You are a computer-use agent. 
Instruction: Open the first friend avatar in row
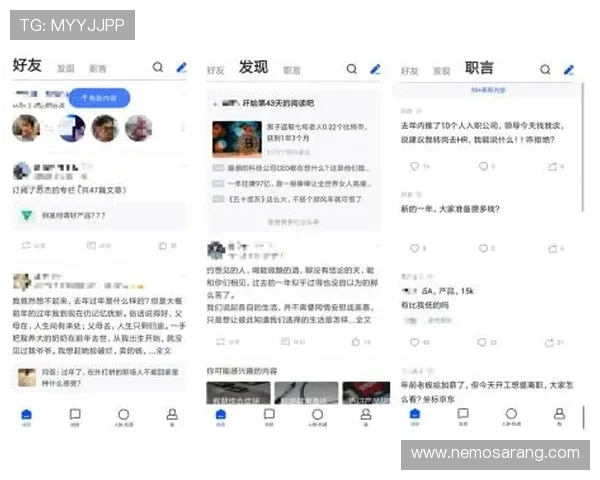coord(26,128)
